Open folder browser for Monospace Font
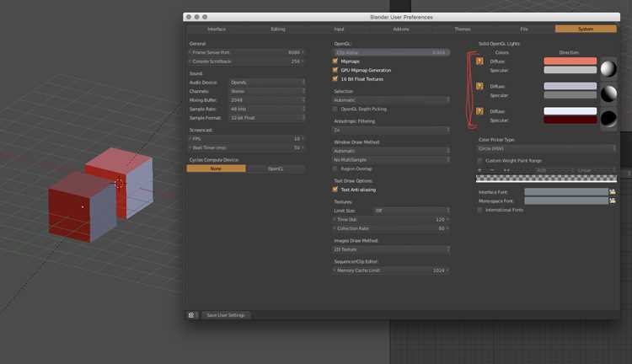The width and height of the screenshot is (632, 364). click(x=613, y=201)
